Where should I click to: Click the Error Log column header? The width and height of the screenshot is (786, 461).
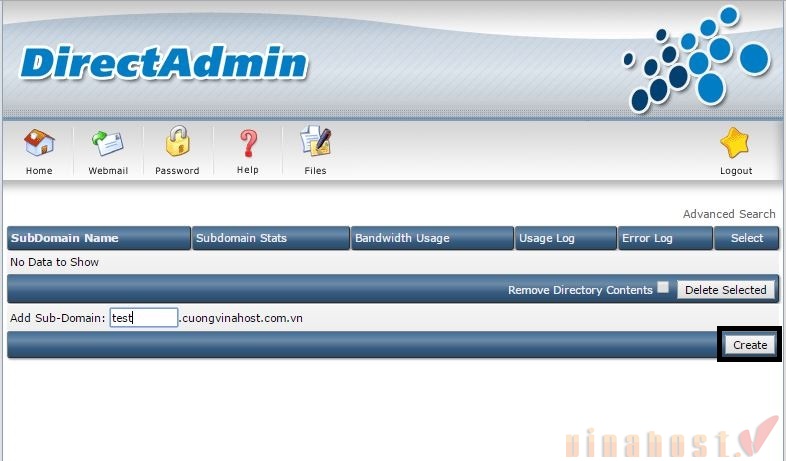665,238
